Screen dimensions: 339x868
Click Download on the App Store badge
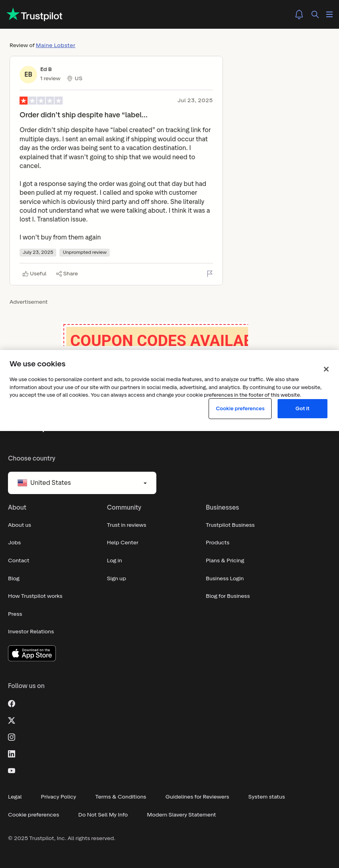tap(32, 653)
